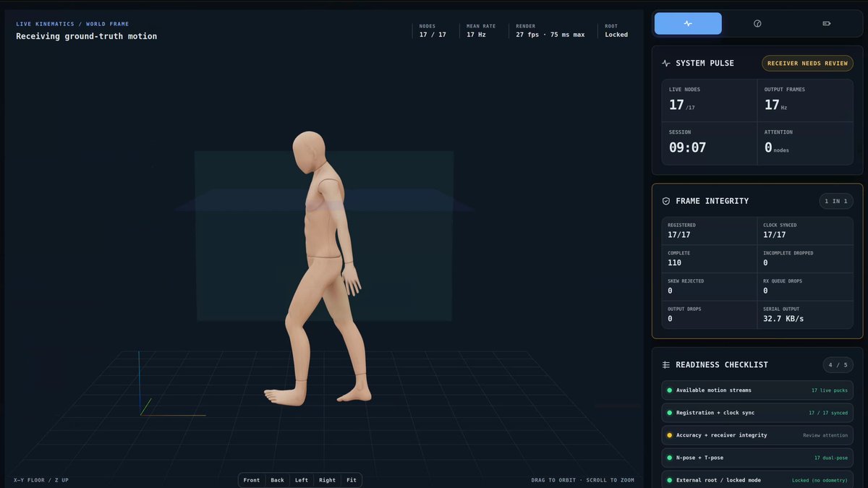This screenshot has width=868, height=488.
Task: Click the 17 live pucks status text
Action: click(x=830, y=390)
